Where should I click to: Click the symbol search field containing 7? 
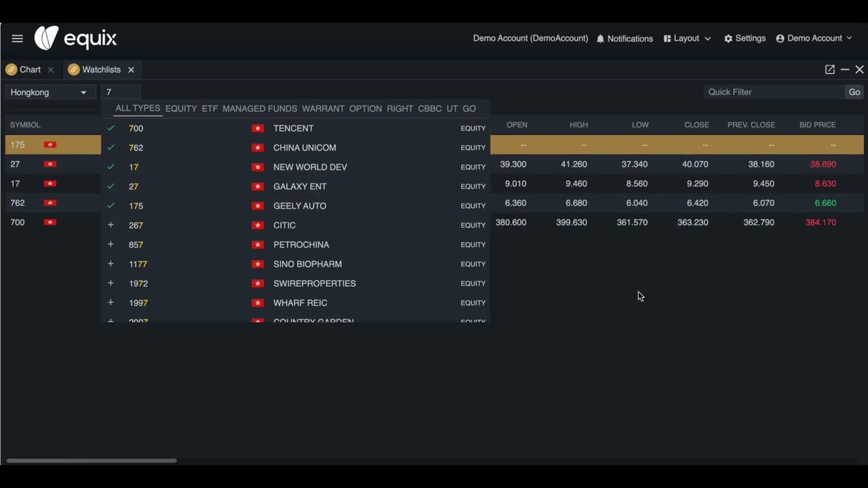pyautogui.click(x=121, y=92)
